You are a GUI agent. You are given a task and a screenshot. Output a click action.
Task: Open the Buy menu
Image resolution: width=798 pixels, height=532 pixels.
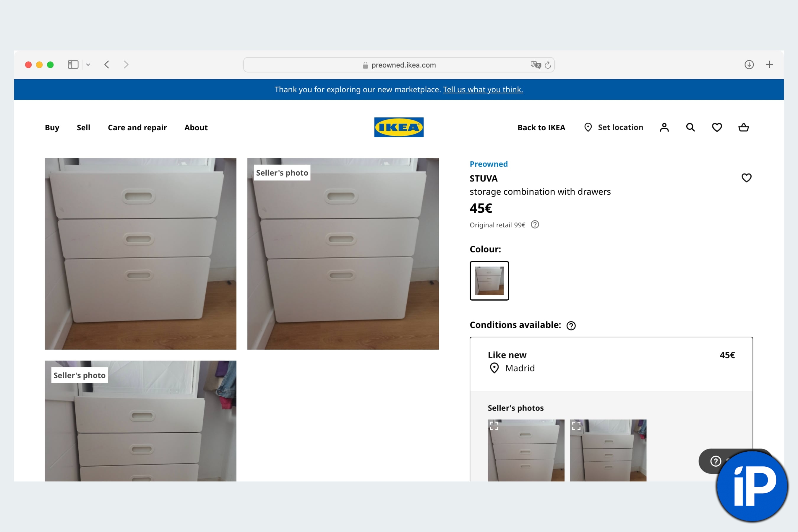(52, 128)
